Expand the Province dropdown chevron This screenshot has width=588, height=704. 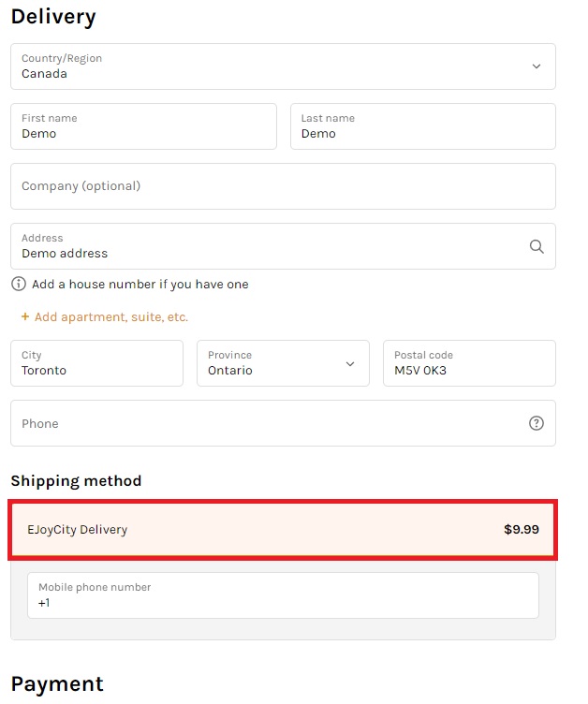(x=350, y=363)
